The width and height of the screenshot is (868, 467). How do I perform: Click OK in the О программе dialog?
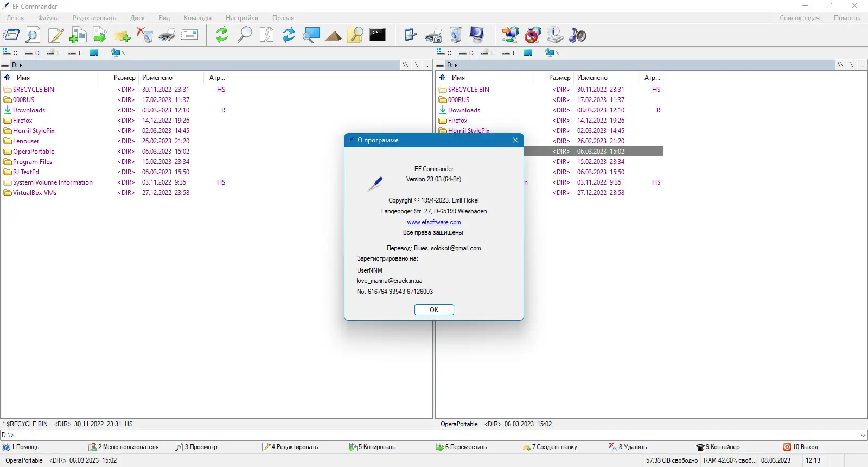[x=434, y=310]
